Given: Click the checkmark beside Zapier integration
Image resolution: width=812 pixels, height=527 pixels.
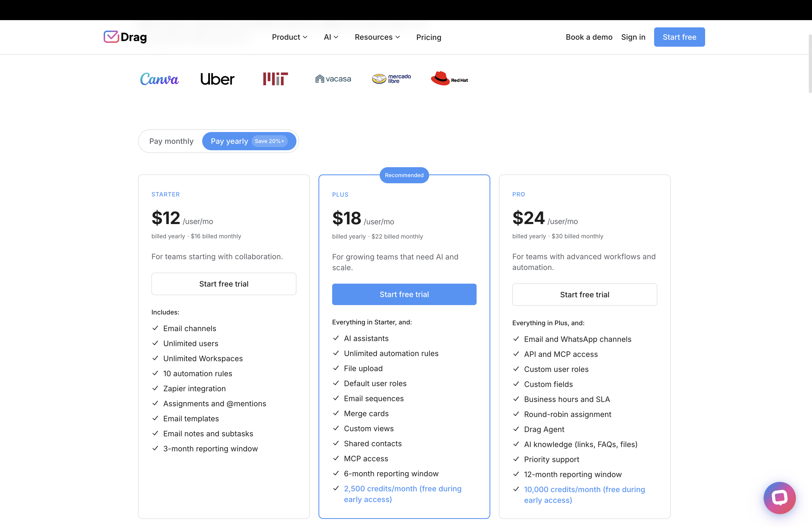Looking at the screenshot, I should (155, 388).
